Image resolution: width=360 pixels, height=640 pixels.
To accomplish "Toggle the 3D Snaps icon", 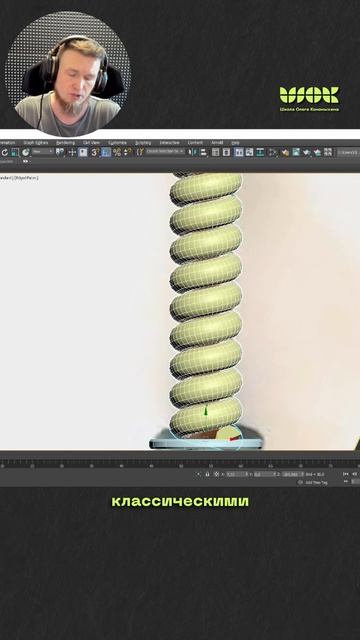I will pos(94,152).
